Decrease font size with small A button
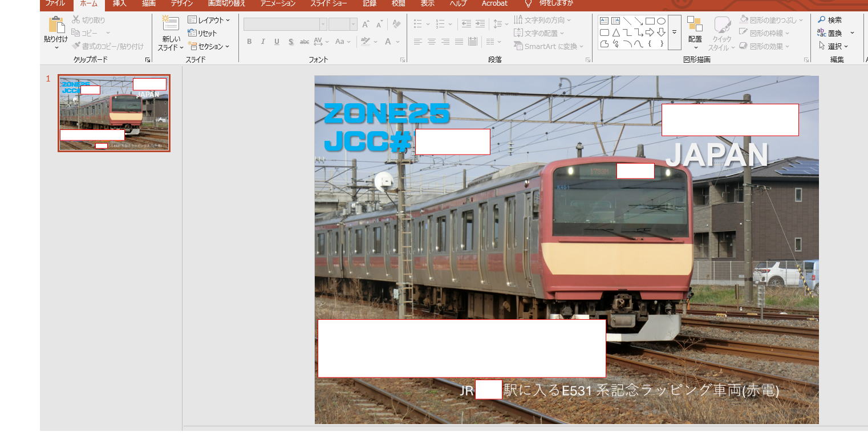The image size is (868, 440). [379, 24]
